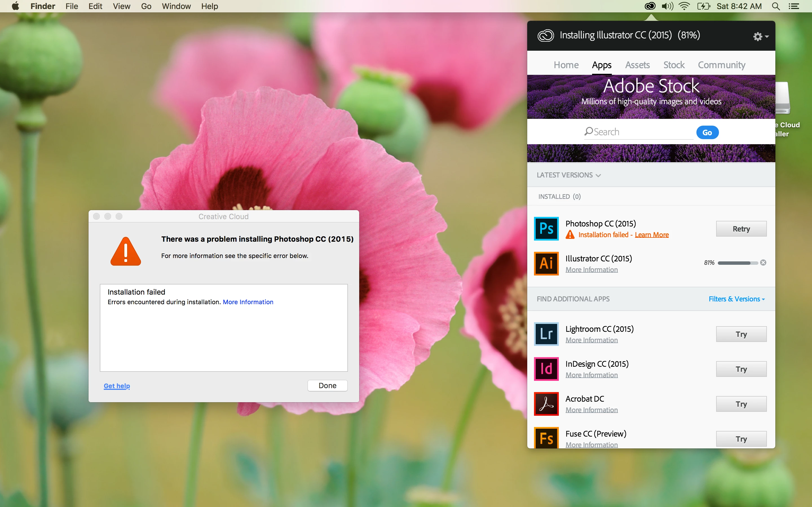Click the InDesign Id app icon
Screen dimensions: 812x507
546,369
